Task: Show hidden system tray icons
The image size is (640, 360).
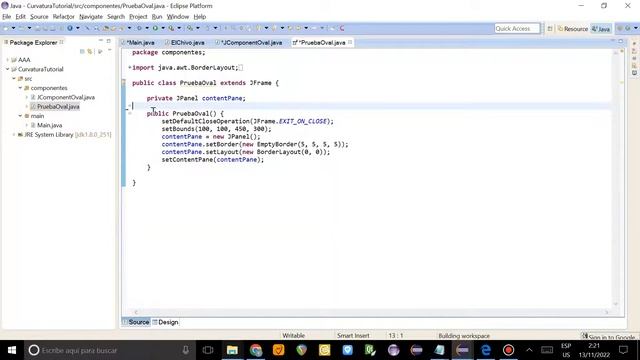Action: 529,350
